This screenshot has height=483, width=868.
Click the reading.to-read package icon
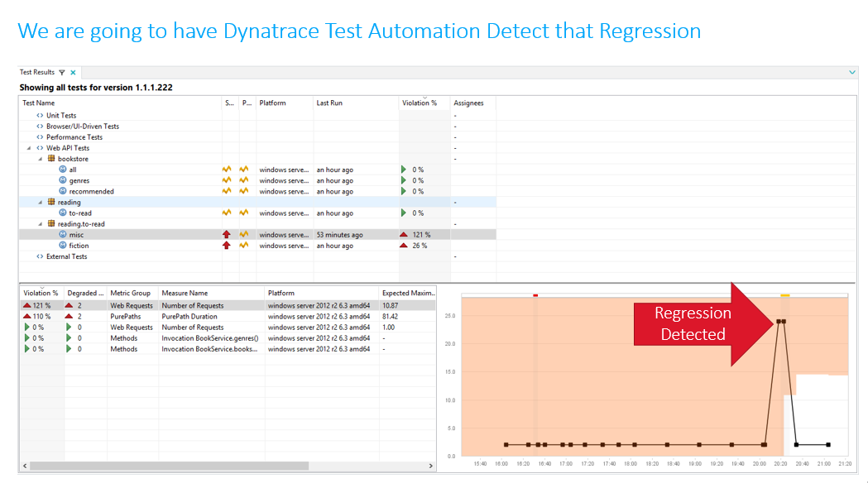51,223
